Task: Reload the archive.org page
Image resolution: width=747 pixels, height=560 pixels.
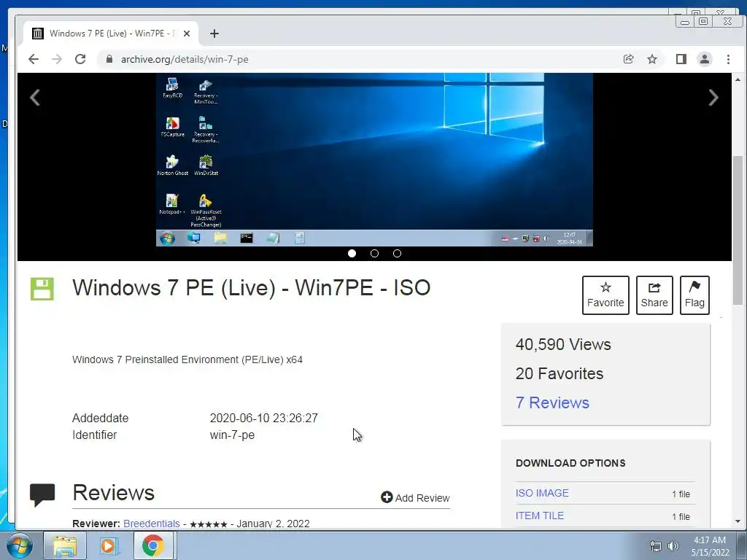Action: tap(80, 59)
